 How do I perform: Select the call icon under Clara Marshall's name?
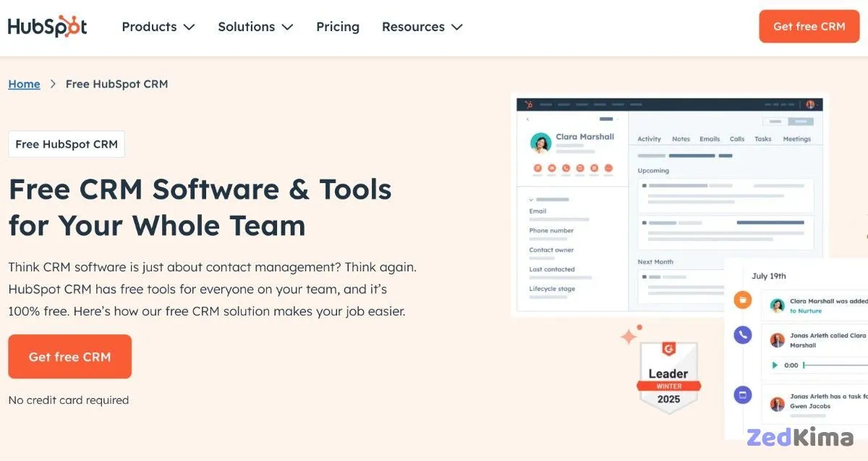565,169
